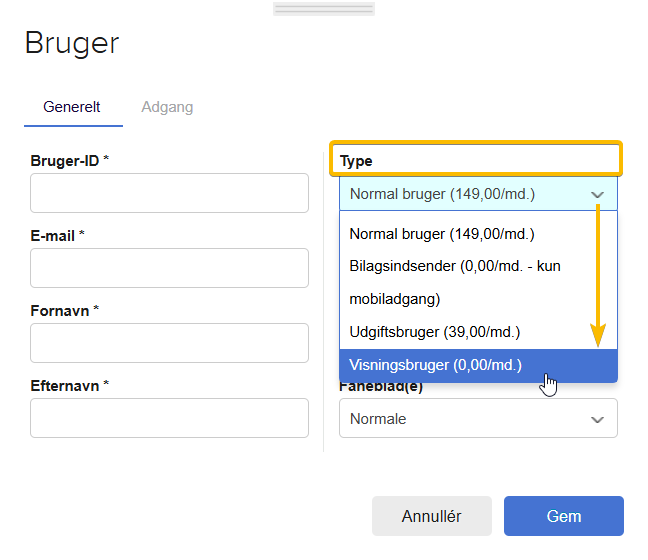Open the Generelt tab
Viewport: 648px width, 560px height.
click(x=72, y=107)
